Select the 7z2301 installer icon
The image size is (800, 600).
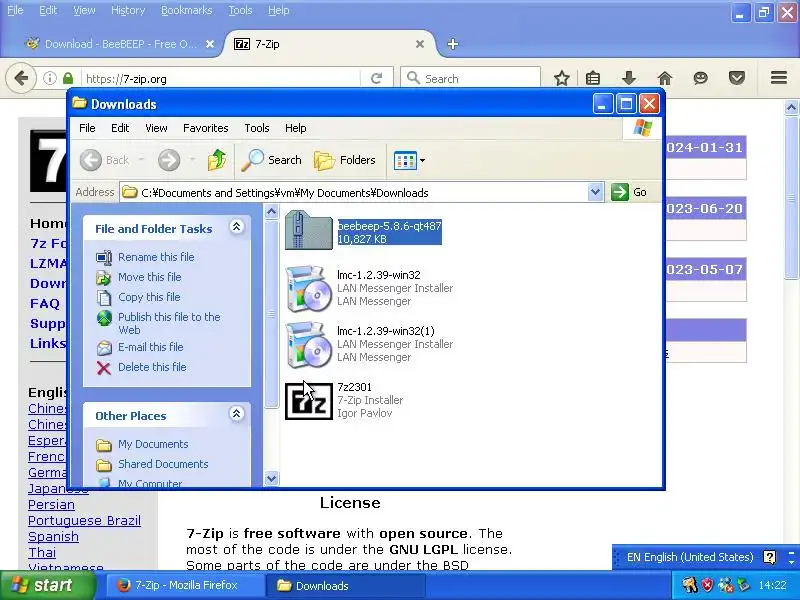(309, 401)
